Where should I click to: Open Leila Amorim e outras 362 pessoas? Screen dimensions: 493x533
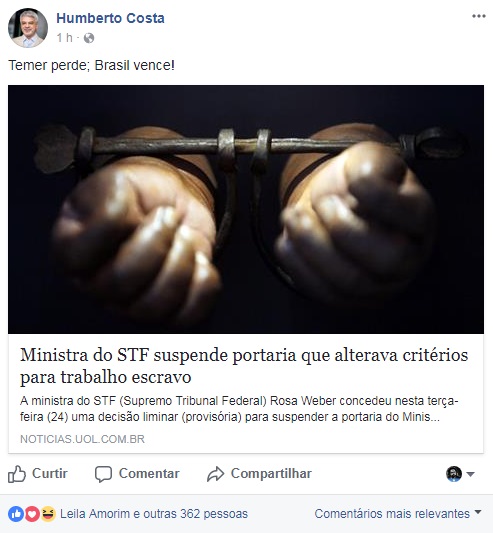point(154,514)
